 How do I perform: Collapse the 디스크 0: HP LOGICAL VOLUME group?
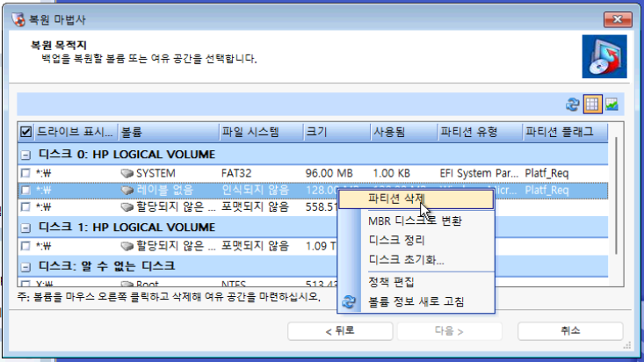(x=25, y=155)
